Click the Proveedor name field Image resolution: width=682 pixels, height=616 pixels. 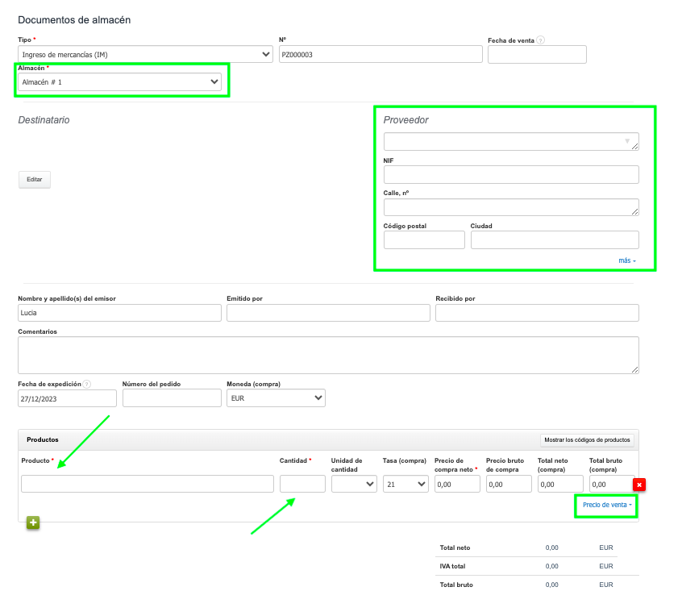click(x=511, y=142)
